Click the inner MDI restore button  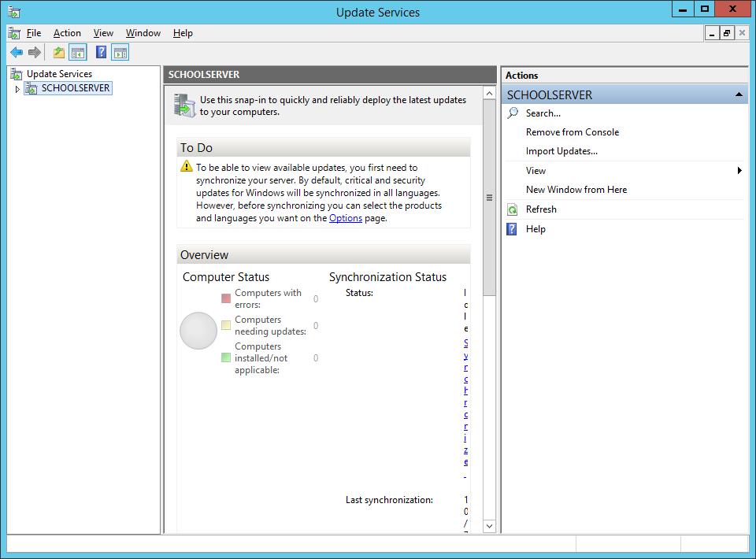[x=727, y=33]
